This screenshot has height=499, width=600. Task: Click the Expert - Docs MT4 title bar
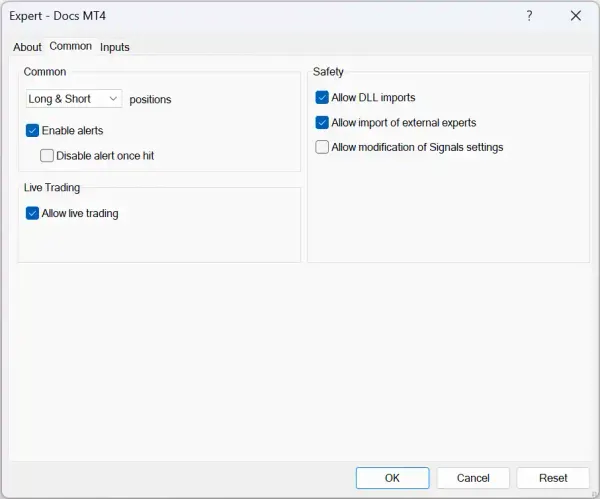click(250, 16)
